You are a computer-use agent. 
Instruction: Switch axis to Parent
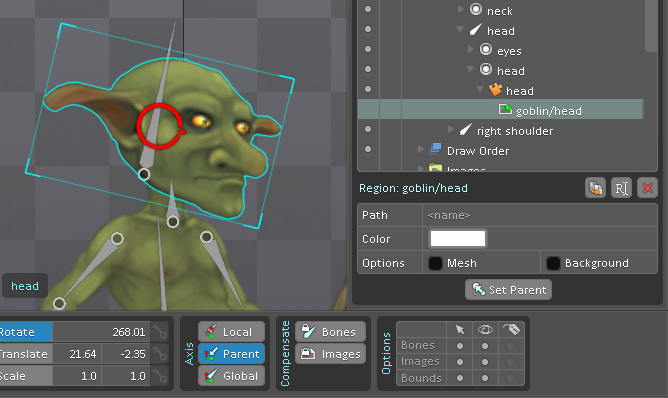pyautogui.click(x=231, y=354)
